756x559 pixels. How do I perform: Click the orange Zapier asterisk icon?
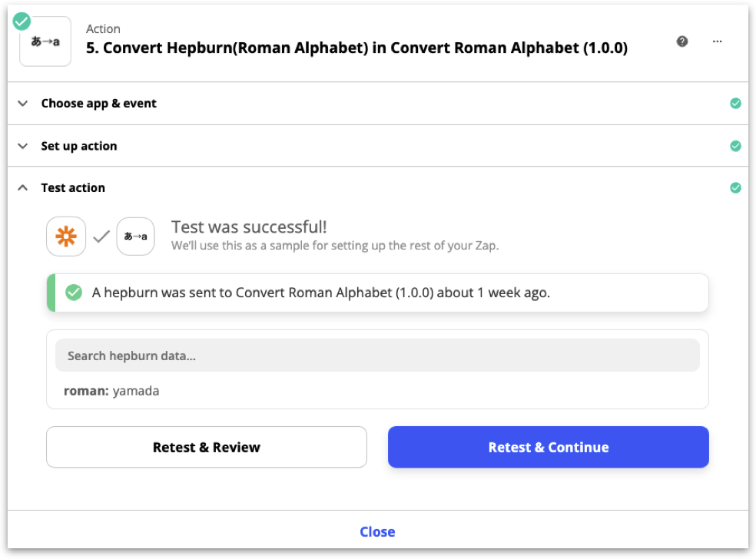coord(66,237)
